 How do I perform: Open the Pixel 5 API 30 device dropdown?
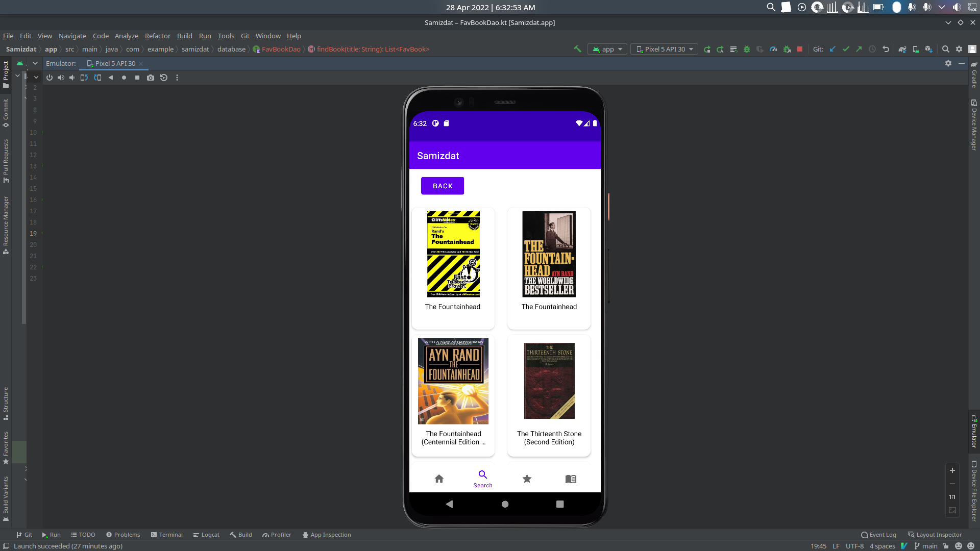pos(665,49)
